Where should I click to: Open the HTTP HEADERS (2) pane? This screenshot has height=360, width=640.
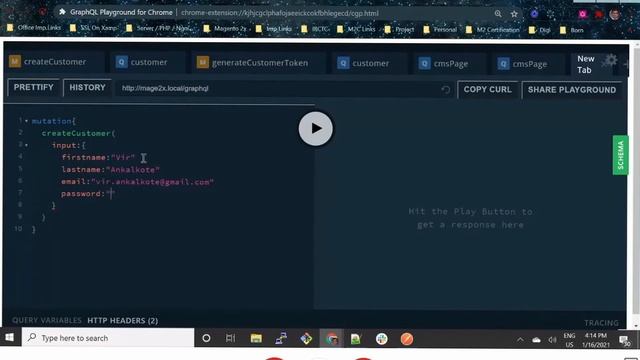122,320
